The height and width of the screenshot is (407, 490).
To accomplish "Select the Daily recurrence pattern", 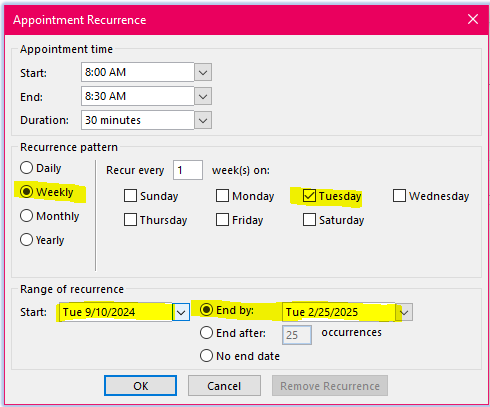I will 26,168.
